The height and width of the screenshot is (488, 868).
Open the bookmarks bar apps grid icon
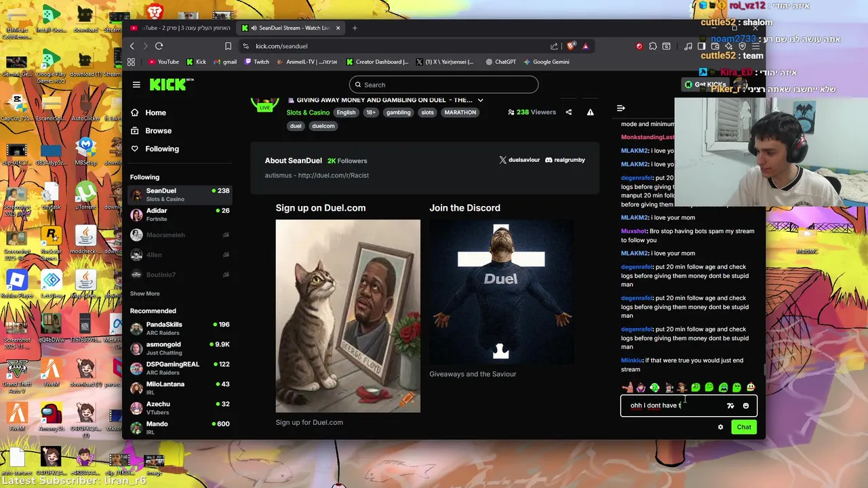[131, 62]
